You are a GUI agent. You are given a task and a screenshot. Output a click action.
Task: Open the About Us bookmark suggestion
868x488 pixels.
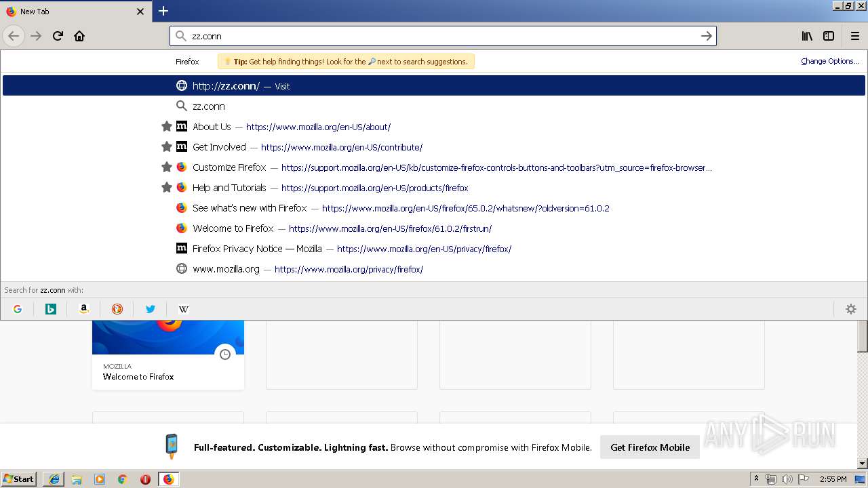point(434,127)
